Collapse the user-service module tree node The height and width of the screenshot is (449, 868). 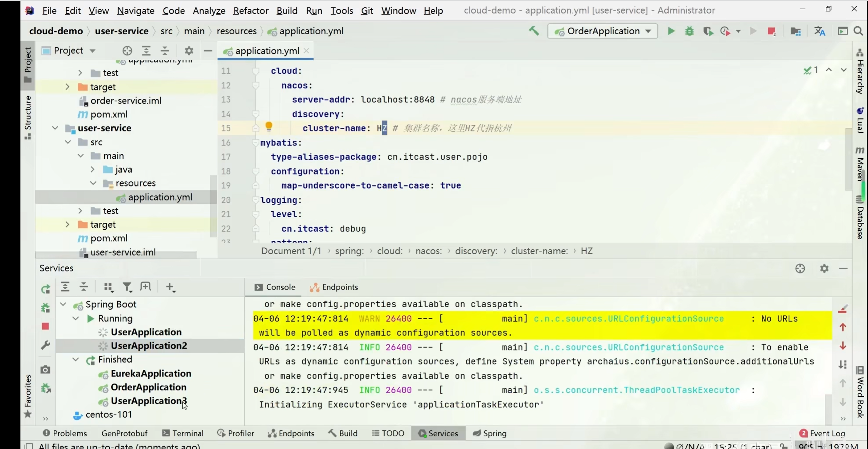point(55,128)
